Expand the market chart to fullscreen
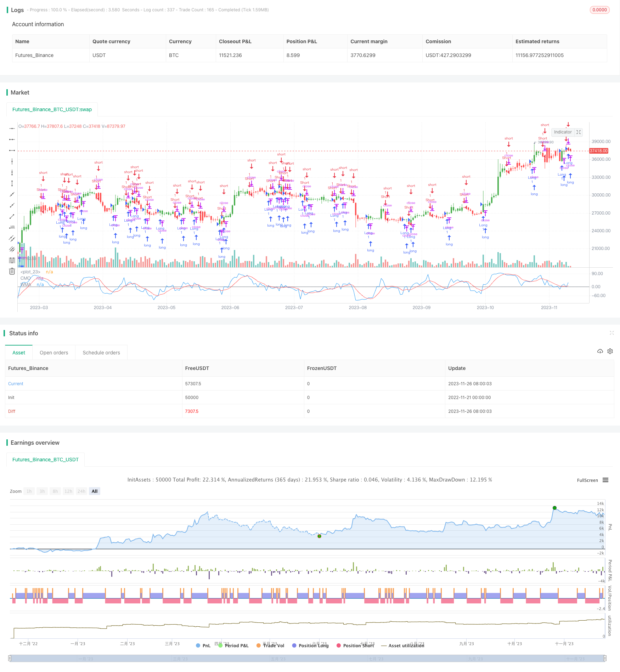Image resolution: width=620 pixels, height=672 pixels. click(x=579, y=132)
